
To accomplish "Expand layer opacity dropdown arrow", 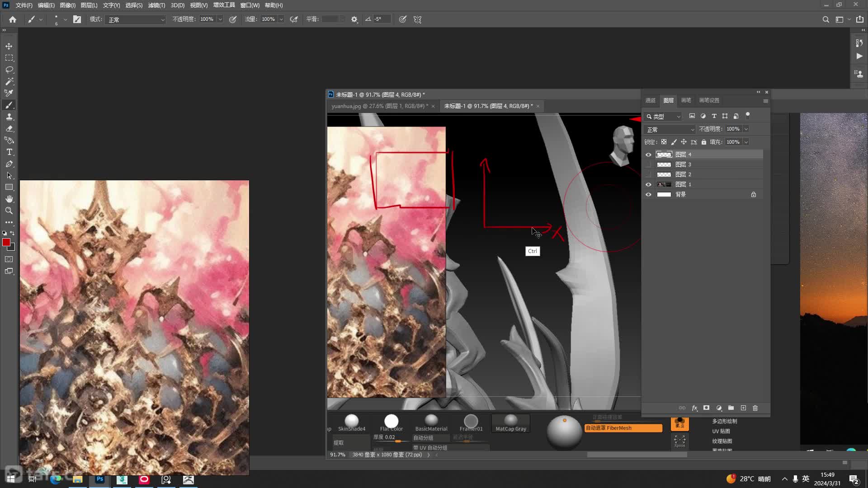I will click(746, 129).
